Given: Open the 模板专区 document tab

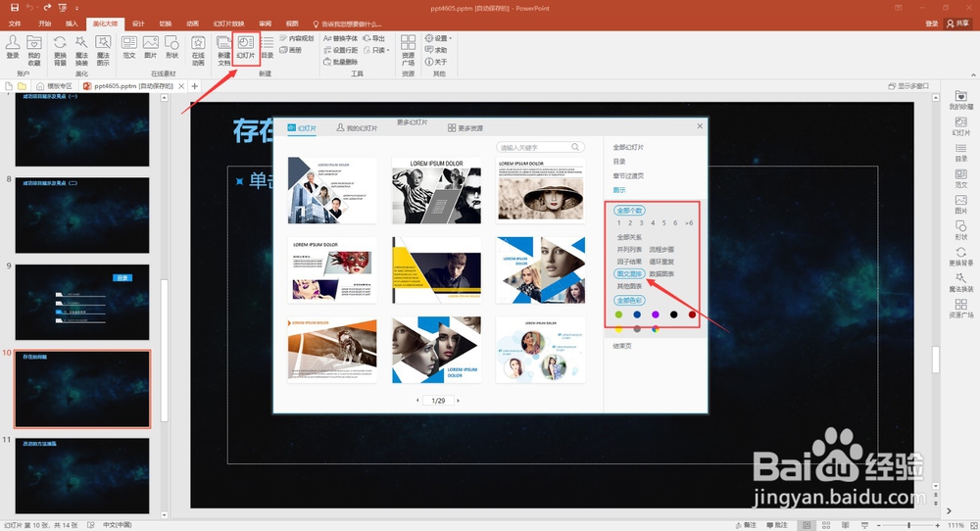Looking at the screenshot, I should 54,86.
